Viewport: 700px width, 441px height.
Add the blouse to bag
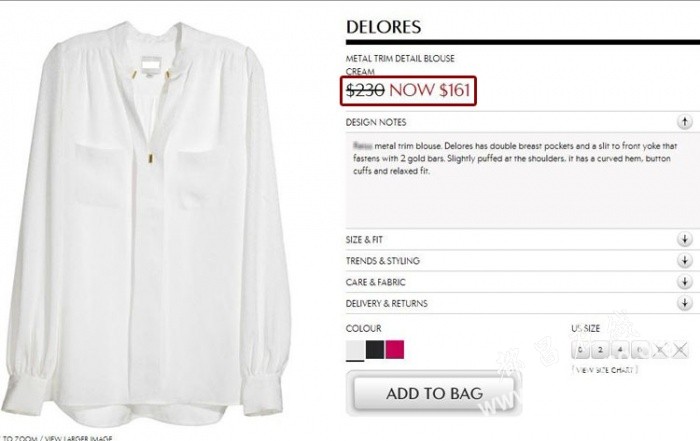click(434, 393)
